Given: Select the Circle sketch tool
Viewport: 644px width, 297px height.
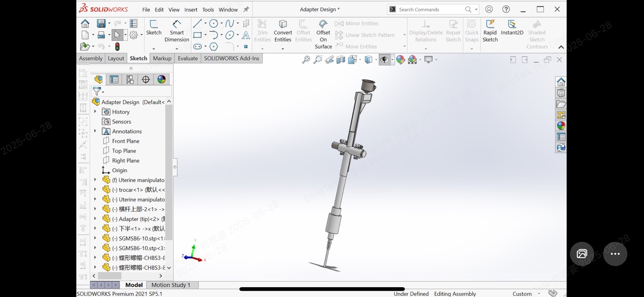Looking at the screenshot, I should tap(214, 23).
